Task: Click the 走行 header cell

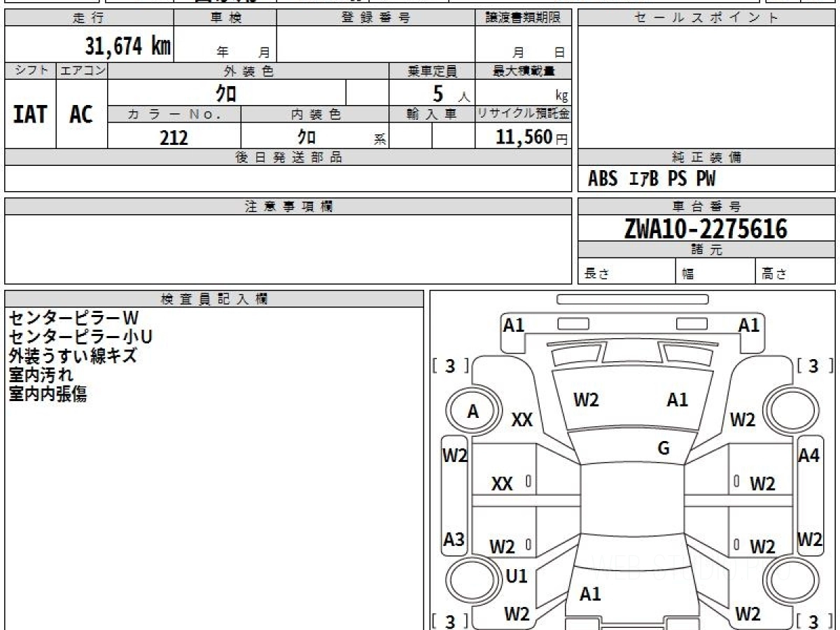Action: (x=89, y=18)
